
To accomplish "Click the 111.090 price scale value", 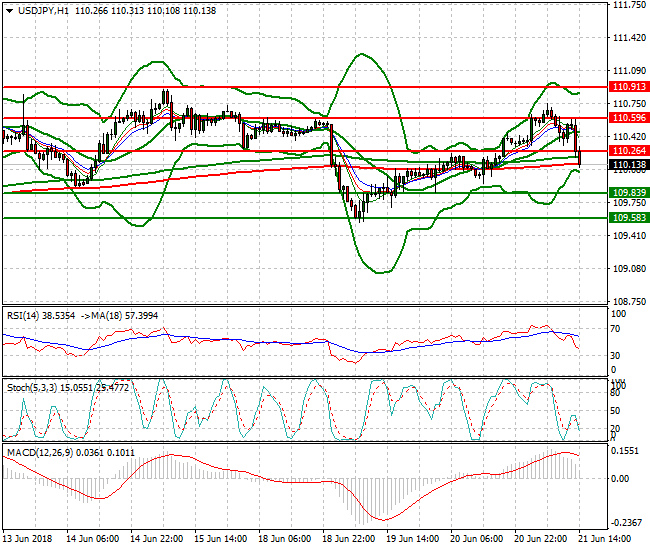I will click(629, 71).
